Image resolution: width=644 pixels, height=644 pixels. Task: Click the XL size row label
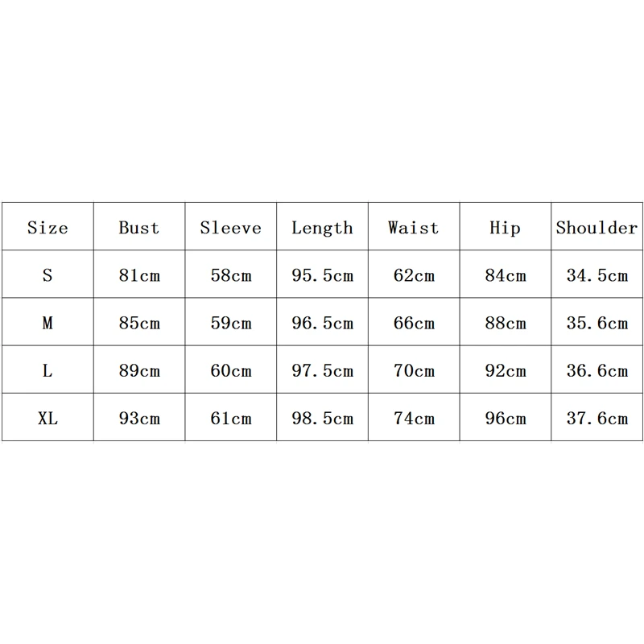tap(47, 419)
